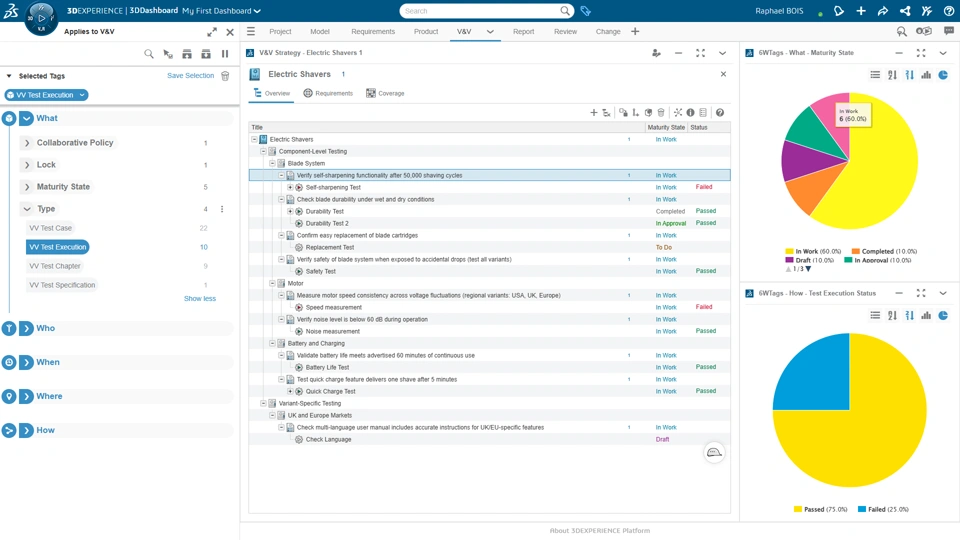Switch to the Change dashboard tab
The width and height of the screenshot is (960, 540).
coord(608,31)
